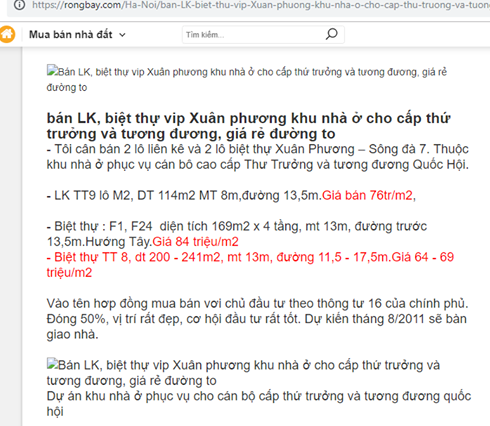This screenshot has height=426, width=490.
Task: Click the second broken image near the bottom
Action: [52, 364]
